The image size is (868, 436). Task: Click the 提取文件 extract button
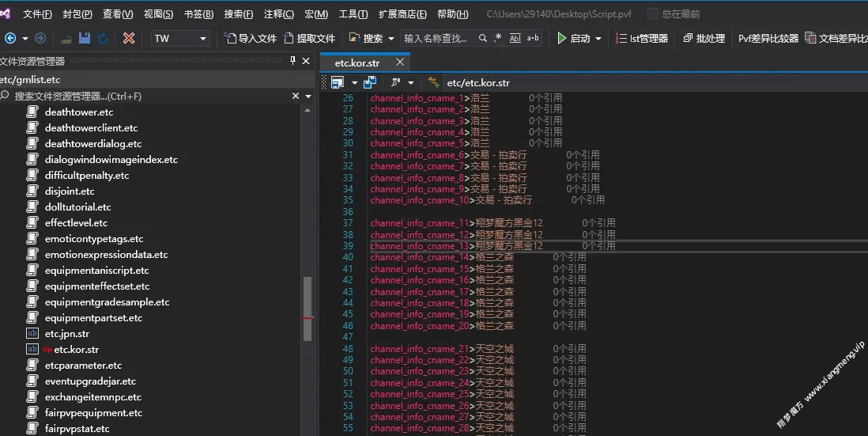click(310, 38)
